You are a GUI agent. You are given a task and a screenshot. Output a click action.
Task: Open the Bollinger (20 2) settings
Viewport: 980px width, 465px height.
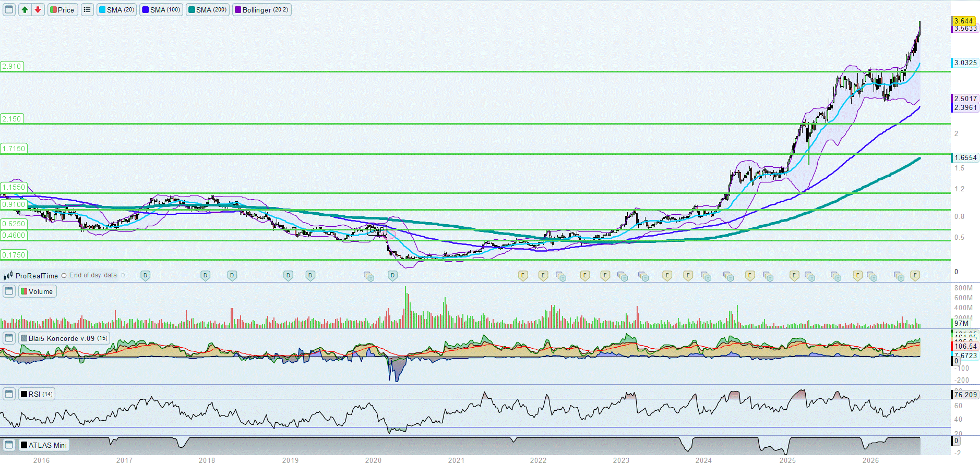coord(261,9)
